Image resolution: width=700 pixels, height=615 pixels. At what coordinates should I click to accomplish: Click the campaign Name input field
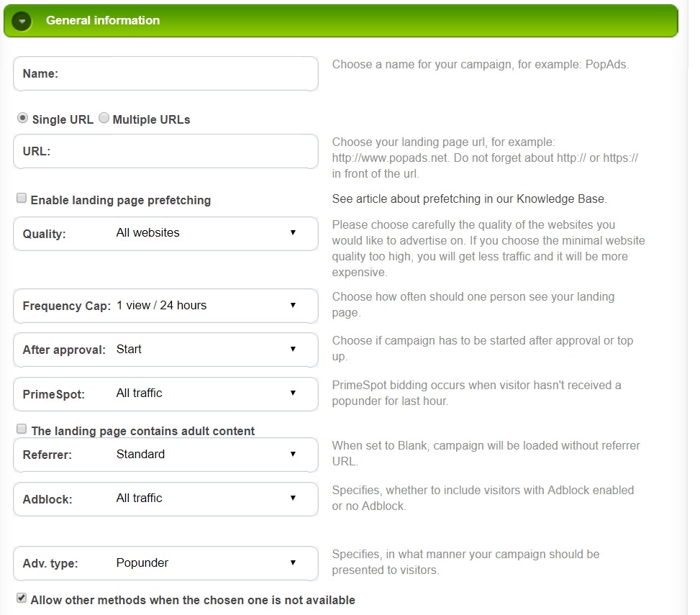[187, 73]
